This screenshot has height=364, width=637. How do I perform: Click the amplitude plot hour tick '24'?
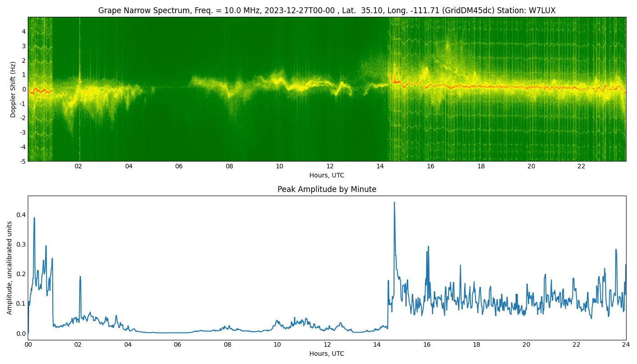[626, 345]
